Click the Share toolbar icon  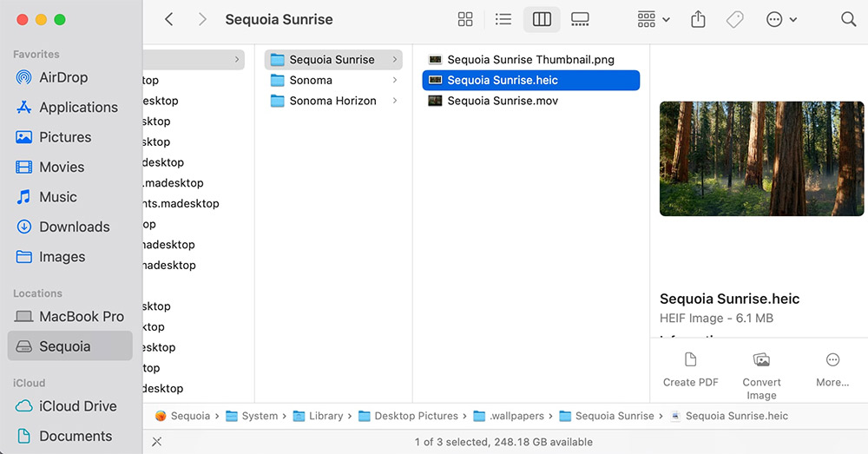coord(698,19)
